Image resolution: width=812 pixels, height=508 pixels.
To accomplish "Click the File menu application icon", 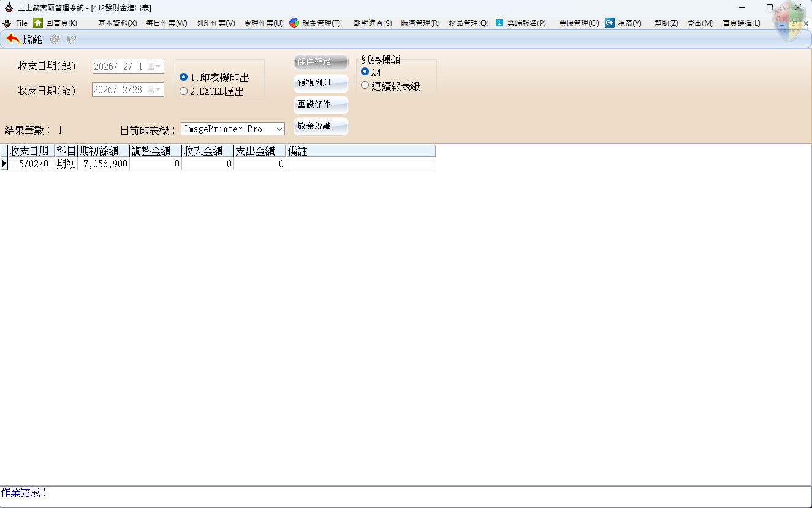I will pyautogui.click(x=7, y=23).
